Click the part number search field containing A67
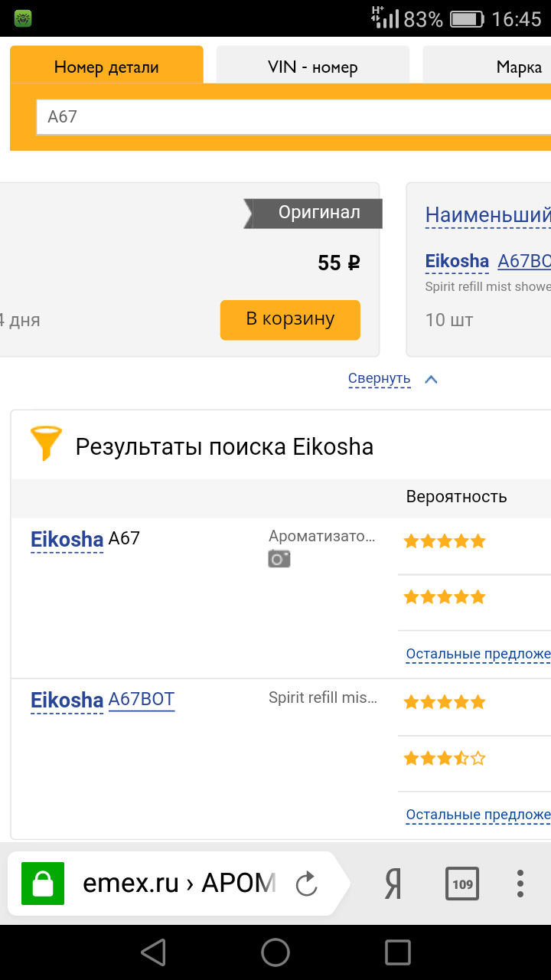The image size is (551, 980). coord(291,117)
